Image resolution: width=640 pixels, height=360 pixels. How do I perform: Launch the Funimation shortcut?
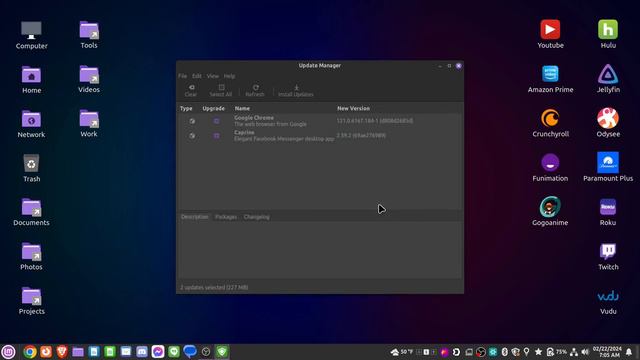pyautogui.click(x=550, y=168)
